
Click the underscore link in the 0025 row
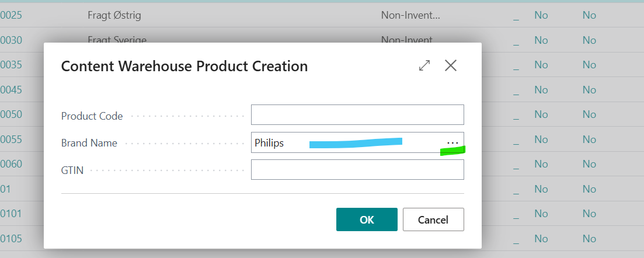[516, 16]
